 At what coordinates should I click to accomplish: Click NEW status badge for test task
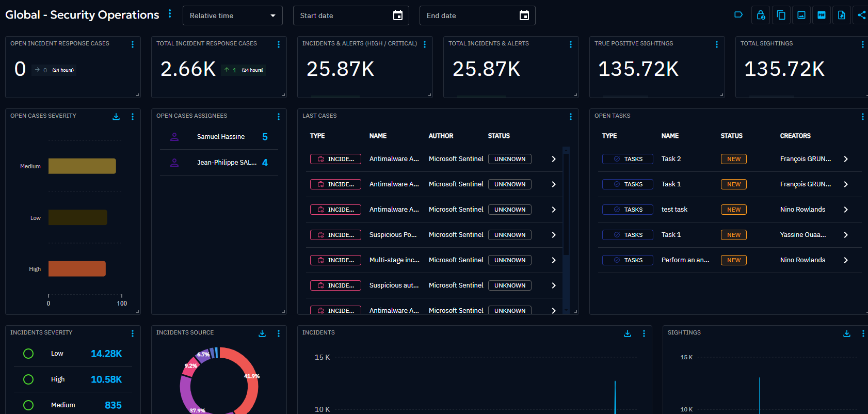[733, 210]
